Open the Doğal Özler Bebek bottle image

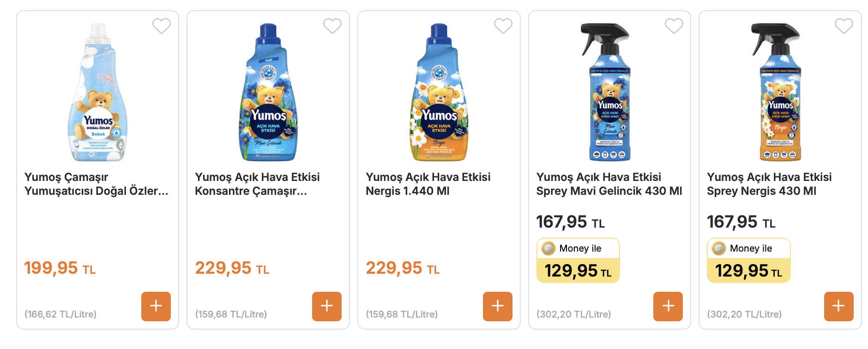point(98,92)
